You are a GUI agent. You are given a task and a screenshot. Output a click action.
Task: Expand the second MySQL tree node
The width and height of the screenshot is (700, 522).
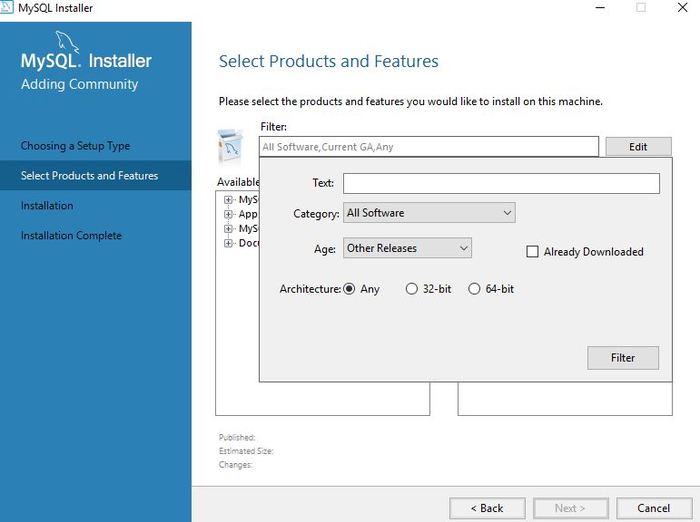(229, 228)
